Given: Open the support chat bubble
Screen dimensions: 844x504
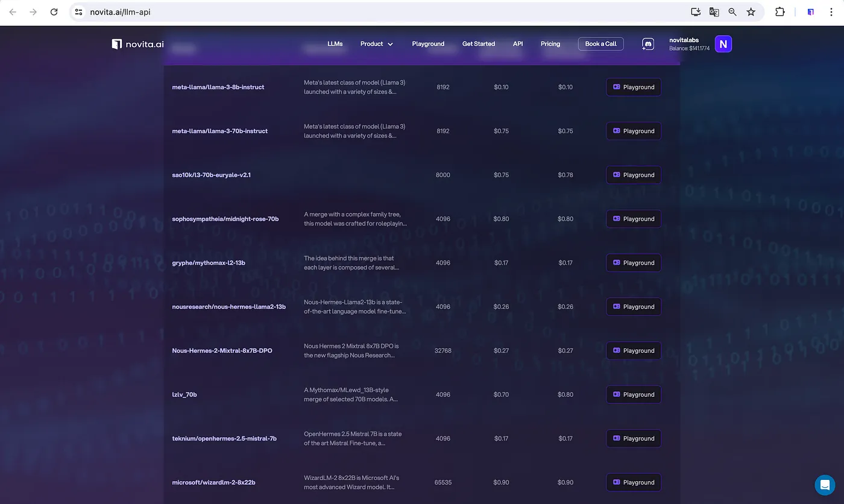Looking at the screenshot, I should coord(825,485).
